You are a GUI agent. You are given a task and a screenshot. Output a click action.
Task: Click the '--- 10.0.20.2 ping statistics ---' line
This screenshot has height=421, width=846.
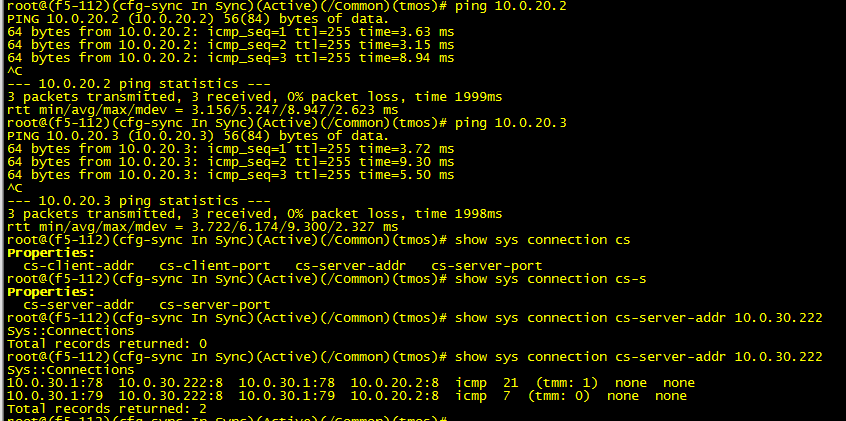pyautogui.click(x=139, y=84)
